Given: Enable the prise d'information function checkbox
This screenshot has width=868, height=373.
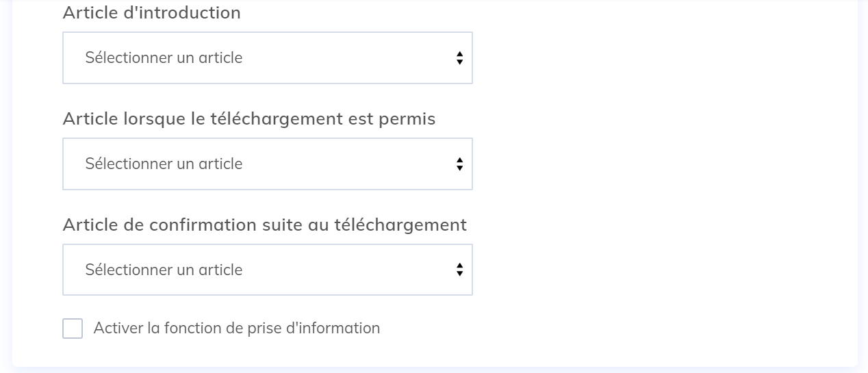Looking at the screenshot, I should click(x=73, y=329).
